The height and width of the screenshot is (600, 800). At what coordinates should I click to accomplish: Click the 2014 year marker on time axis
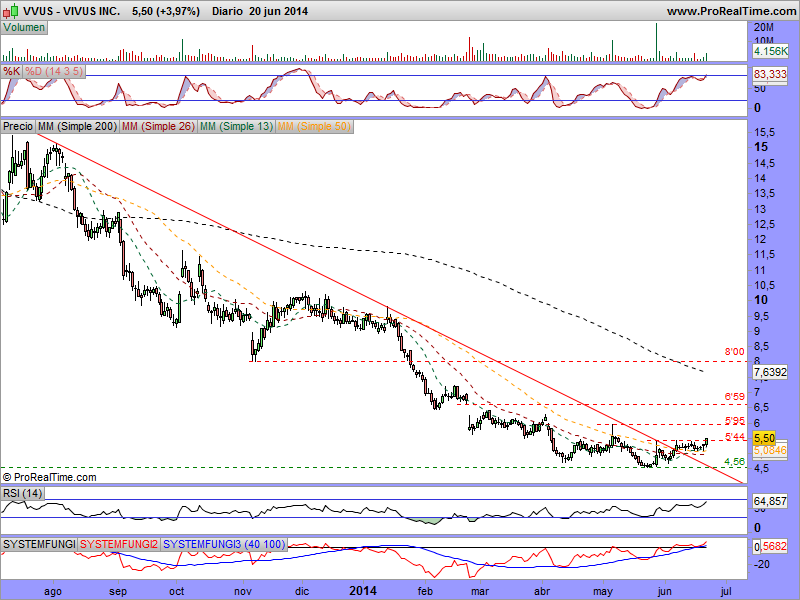pyautogui.click(x=363, y=591)
